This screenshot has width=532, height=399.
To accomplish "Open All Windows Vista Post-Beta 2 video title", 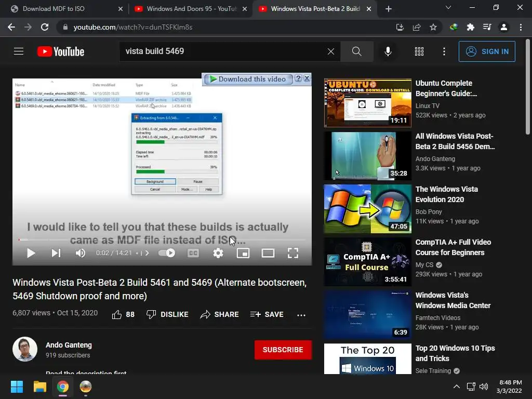I will 455,141.
